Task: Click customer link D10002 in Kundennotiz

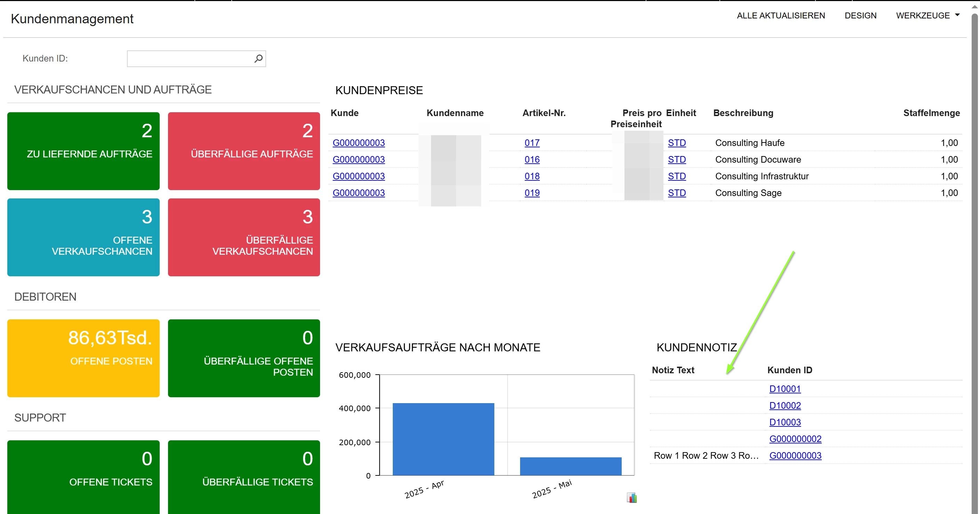Action: point(785,406)
